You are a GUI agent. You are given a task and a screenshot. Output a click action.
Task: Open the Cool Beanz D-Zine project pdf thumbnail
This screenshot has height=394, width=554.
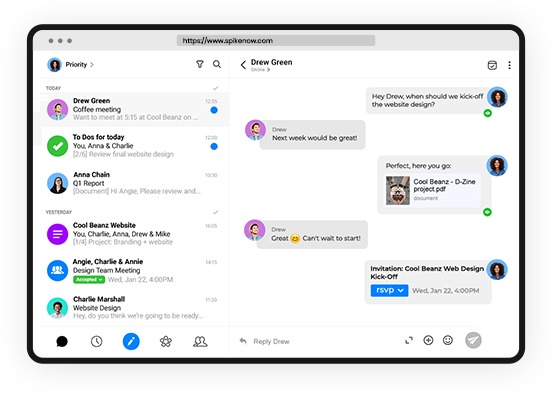pos(398,190)
